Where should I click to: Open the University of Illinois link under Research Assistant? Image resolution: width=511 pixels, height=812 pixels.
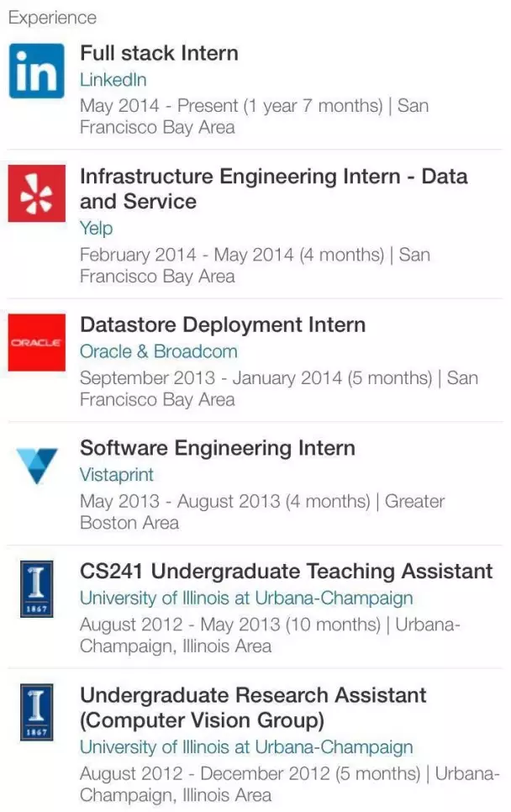246,747
